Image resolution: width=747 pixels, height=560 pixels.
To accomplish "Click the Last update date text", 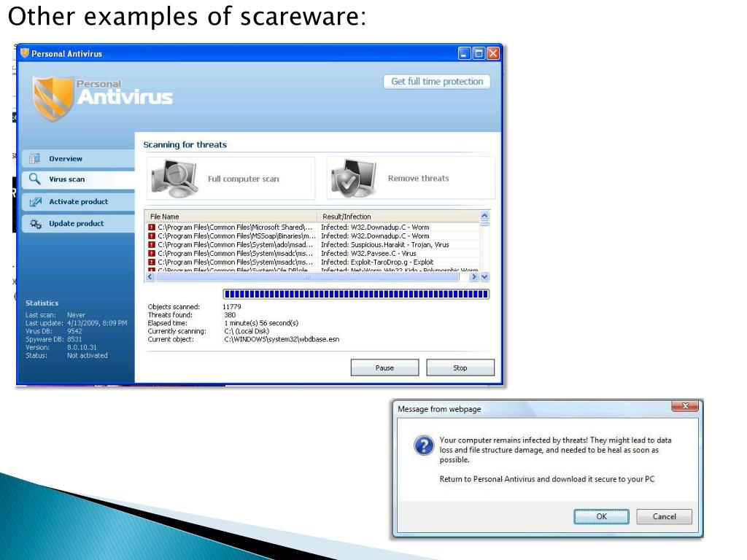I will tap(97, 323).
